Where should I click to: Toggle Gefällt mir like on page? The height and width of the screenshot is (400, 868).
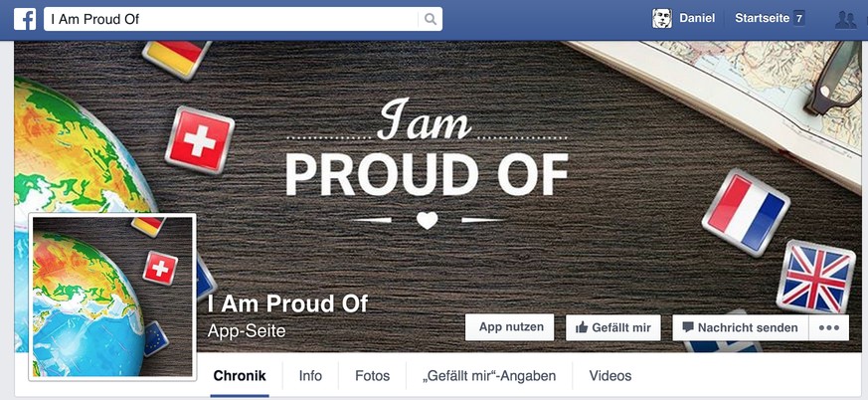pyautogui.click(x=612, y=327)
